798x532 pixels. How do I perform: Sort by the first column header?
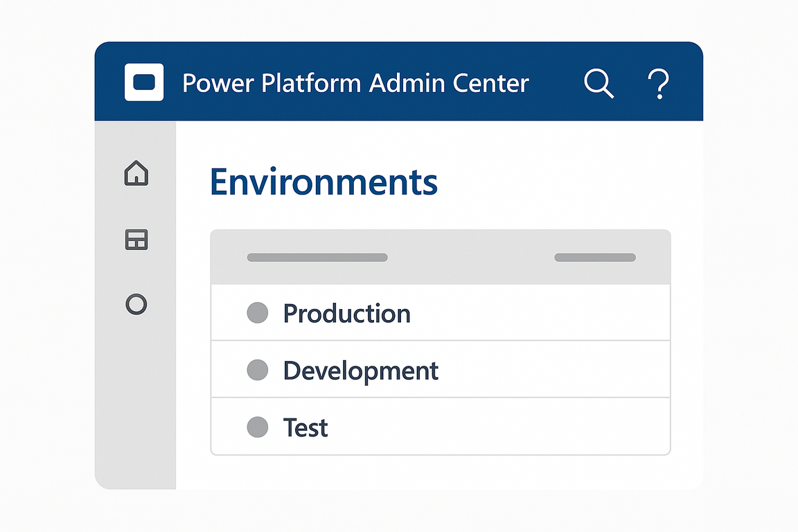pyautogui.click(x=317, y=258)
